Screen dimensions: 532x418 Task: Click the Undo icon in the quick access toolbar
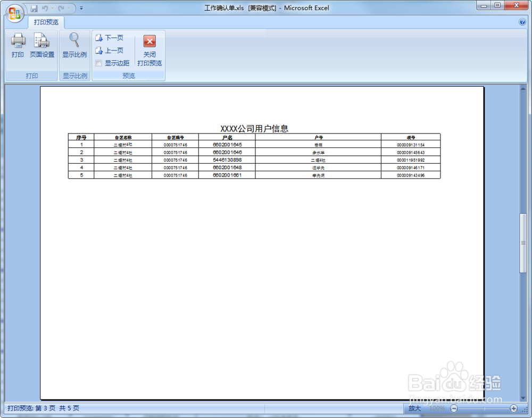point(45,8)
